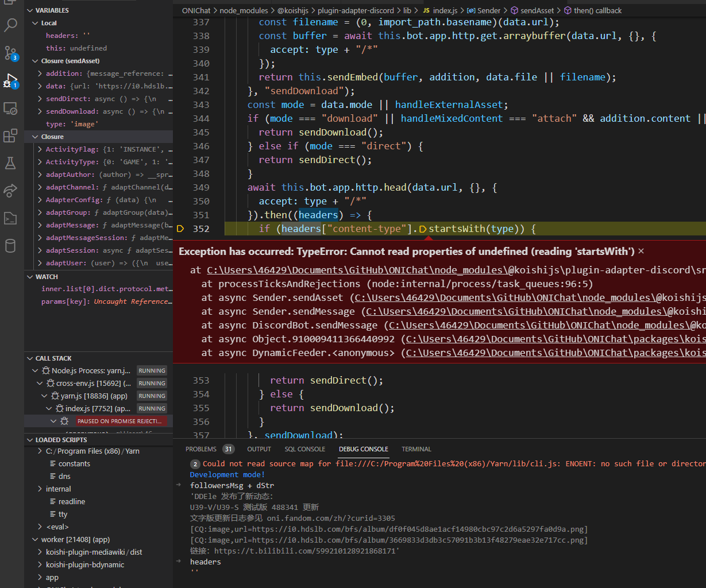Switch to the OUTPUT tab
706x588 pixels.
[x=259, y=449]
